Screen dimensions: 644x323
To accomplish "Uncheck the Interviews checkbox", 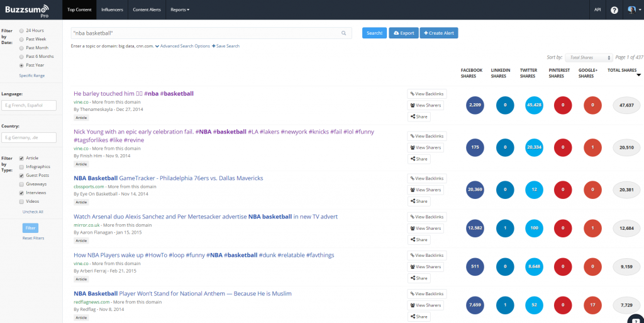I will [22, 193].
